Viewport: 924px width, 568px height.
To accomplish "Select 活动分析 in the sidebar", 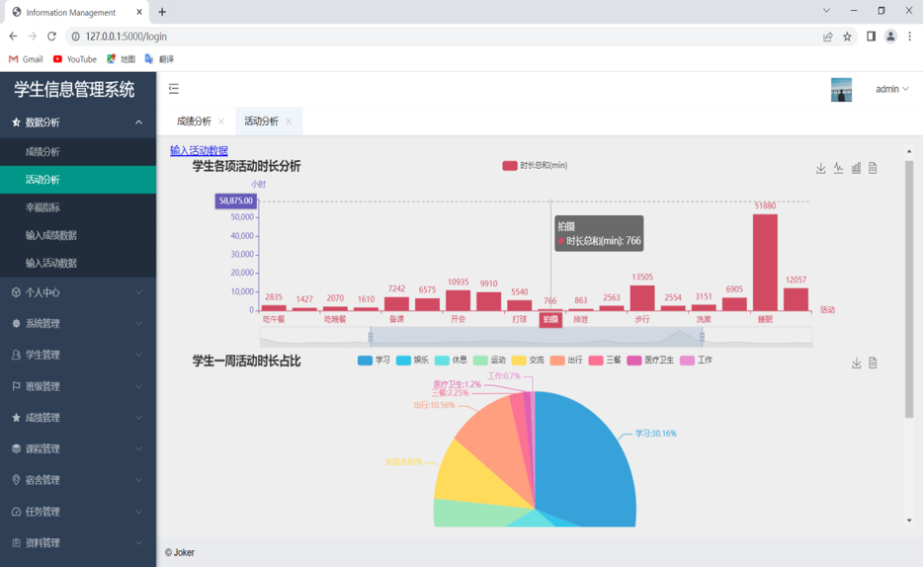I will pos(78,180).
